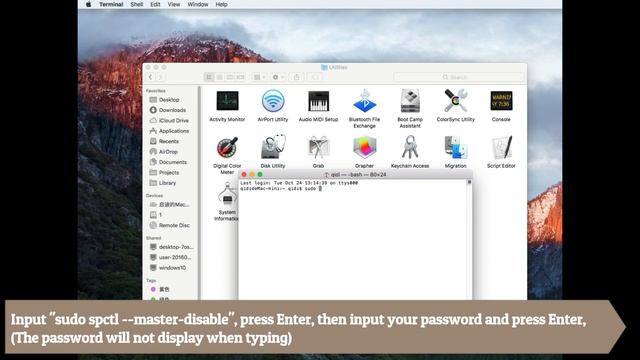Image resolution: width=640 pixels, height=360 pixels.
Task: Select user-20160 shared computer in sidebar
Action: click(171, 258)
